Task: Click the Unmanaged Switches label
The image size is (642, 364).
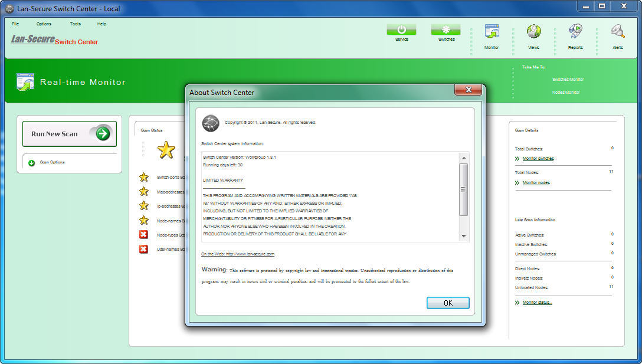Action: click(x=536, y=254)
